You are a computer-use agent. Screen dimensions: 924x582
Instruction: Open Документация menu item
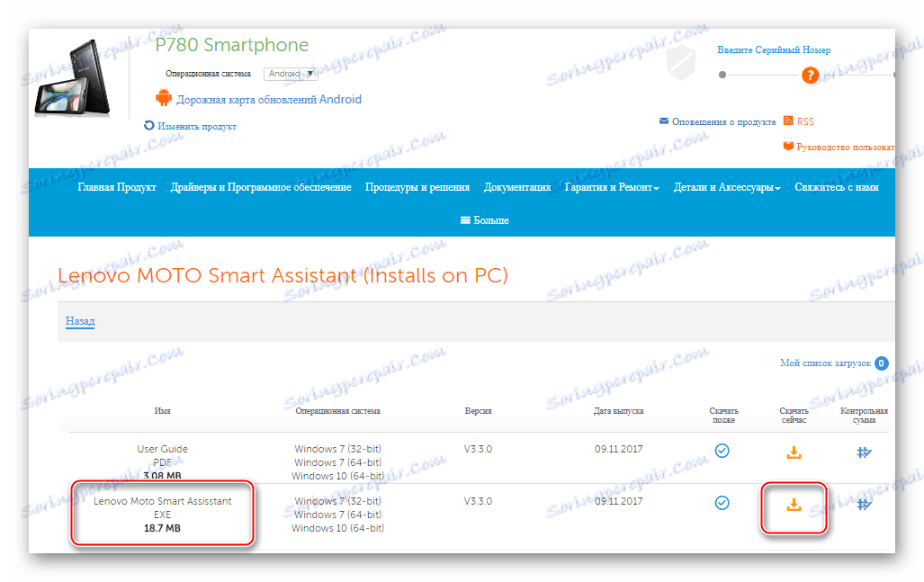point(517,187)
